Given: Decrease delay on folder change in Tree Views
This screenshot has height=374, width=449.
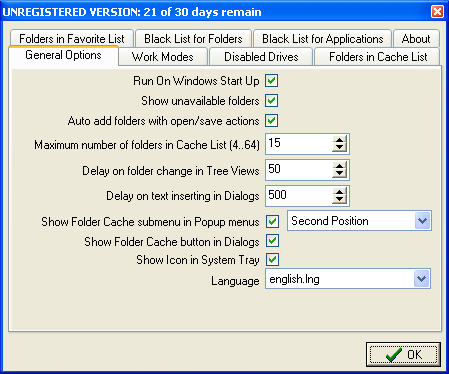Looking at the screenshot, I should [x=340, y=174].
